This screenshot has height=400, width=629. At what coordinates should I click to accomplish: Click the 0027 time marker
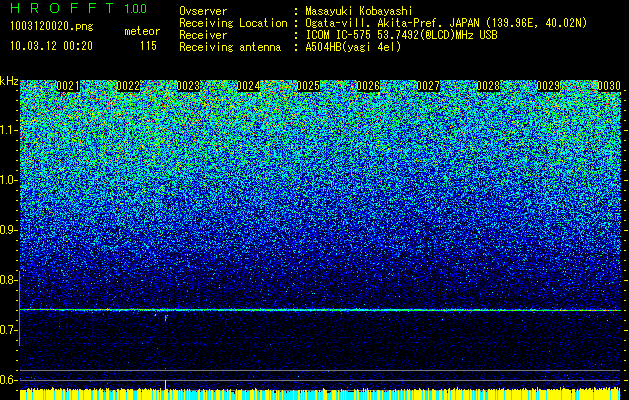(x=428, y=86)
